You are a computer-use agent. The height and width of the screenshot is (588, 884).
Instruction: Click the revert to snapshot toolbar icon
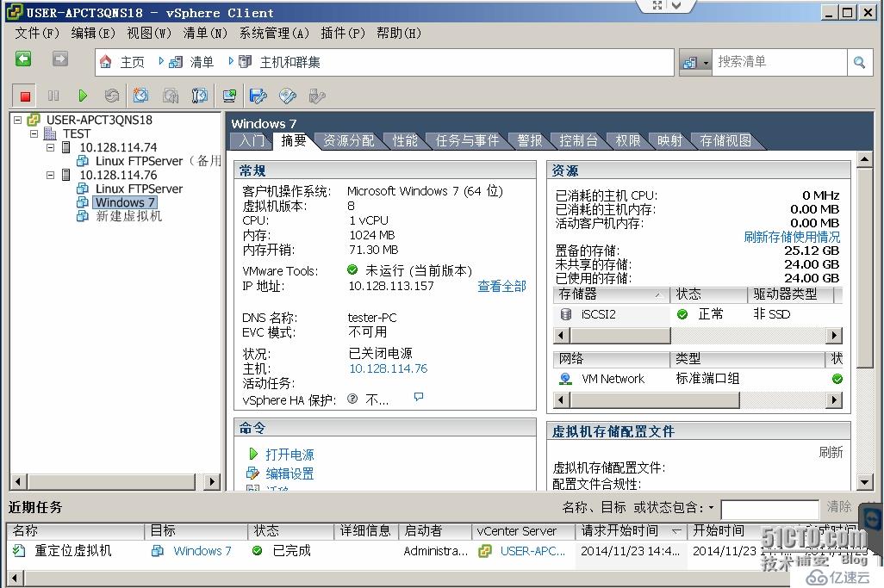click(171, 96)
